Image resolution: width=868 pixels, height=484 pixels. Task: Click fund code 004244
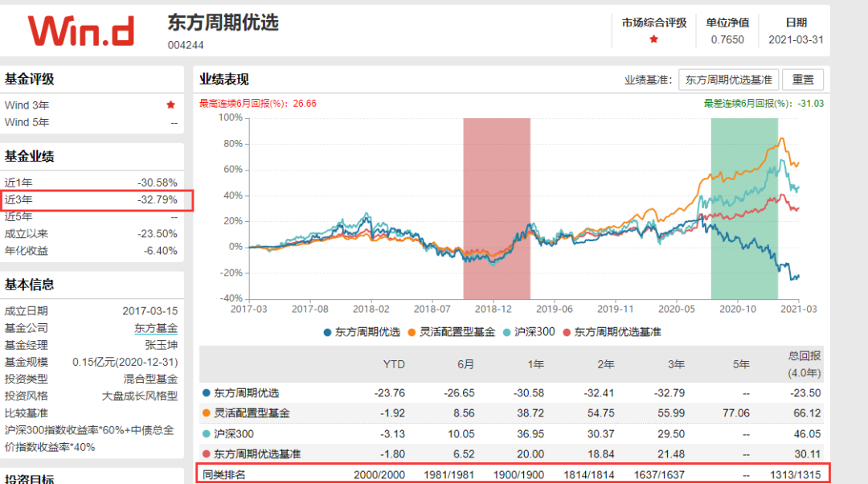tap(186, 45)
